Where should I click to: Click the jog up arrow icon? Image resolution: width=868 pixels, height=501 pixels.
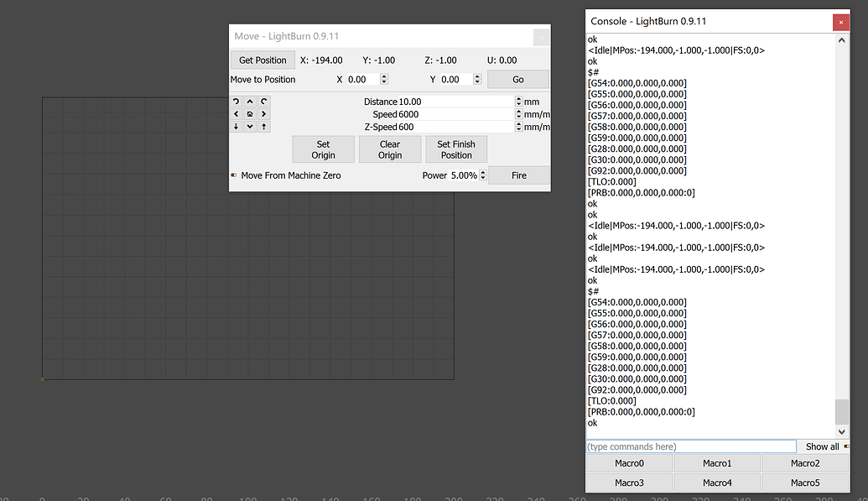coord(250,101)
